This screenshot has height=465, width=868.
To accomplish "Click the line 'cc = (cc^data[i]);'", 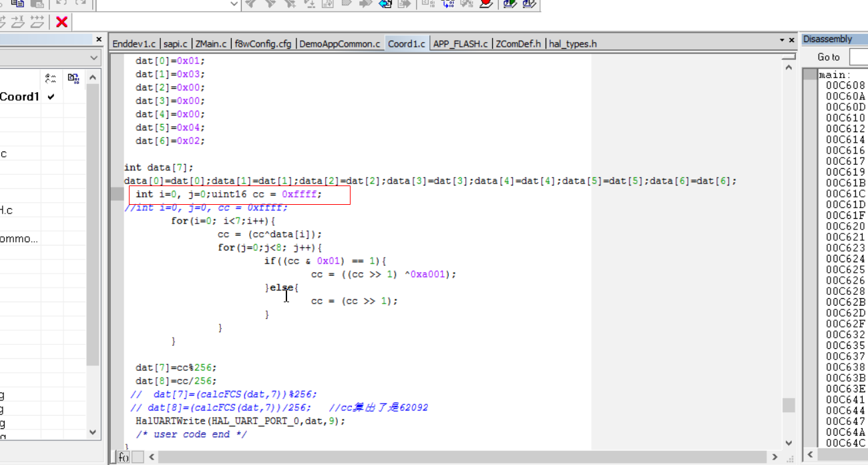I will (x=270, y=234).
